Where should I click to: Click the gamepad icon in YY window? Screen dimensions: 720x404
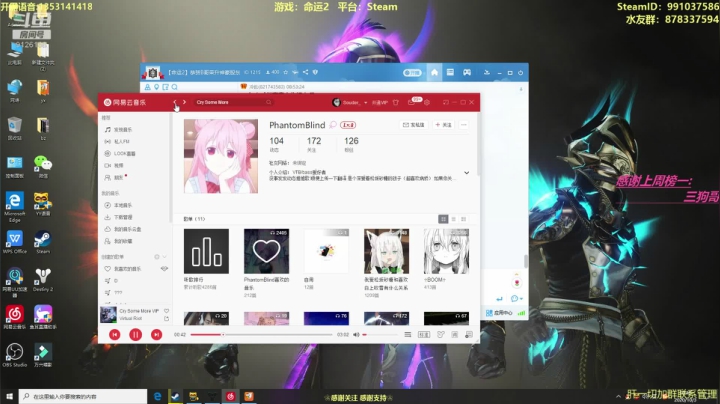pyautogui.click(x=467, y=73)
